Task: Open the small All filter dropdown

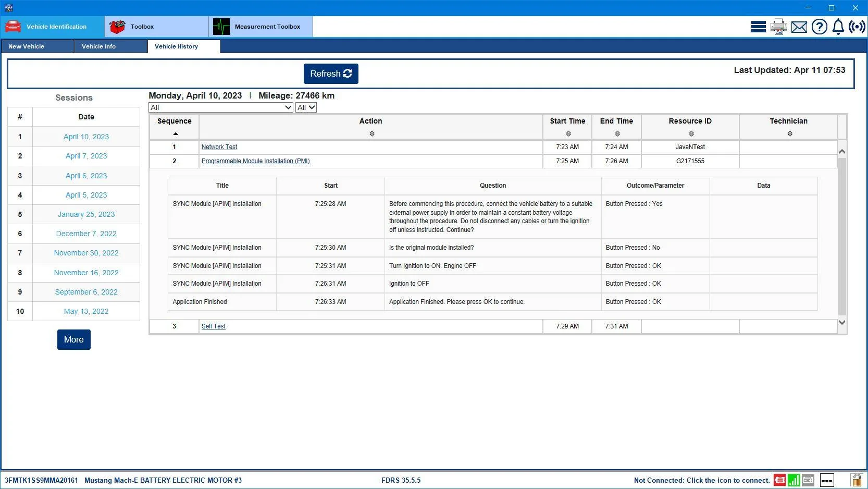Action: tap(306, 107)
